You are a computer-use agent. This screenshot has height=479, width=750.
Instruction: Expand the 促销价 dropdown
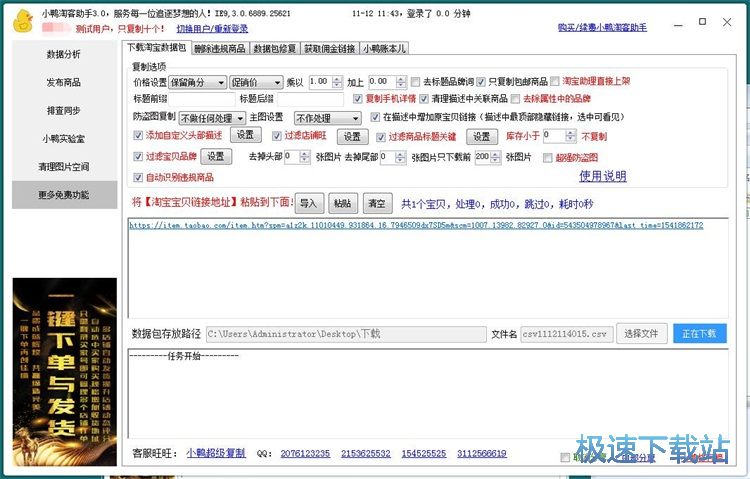[256, 83]
